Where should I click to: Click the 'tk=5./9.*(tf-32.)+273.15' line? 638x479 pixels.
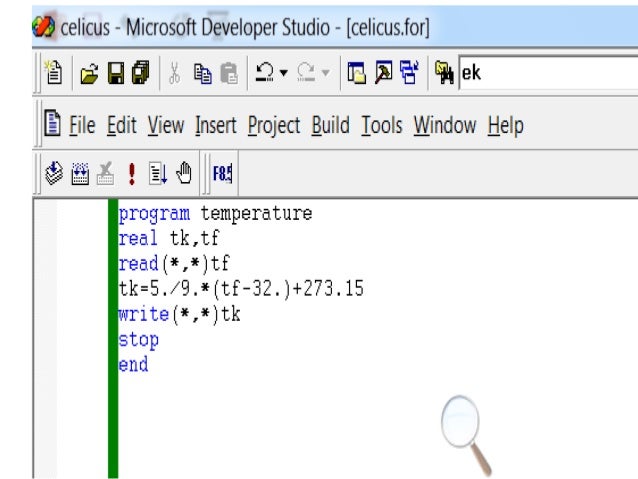(x=241, y=289)
